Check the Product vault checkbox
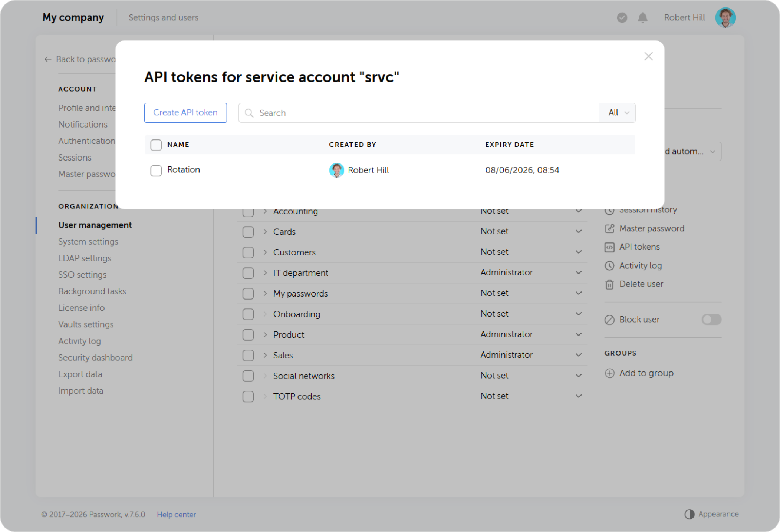Viewport: 780px width, 532px height. (248, 335)
